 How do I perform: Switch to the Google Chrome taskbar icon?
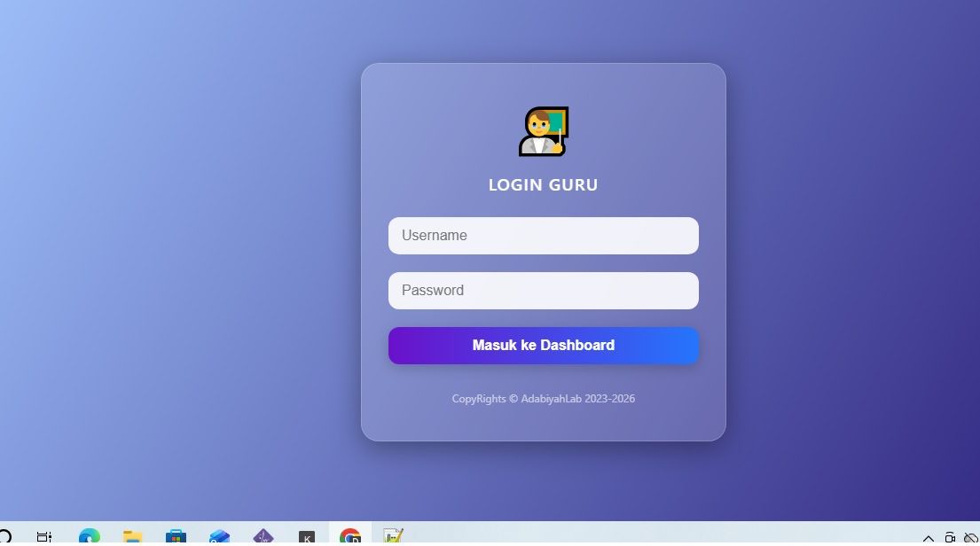tap(350, 536)
